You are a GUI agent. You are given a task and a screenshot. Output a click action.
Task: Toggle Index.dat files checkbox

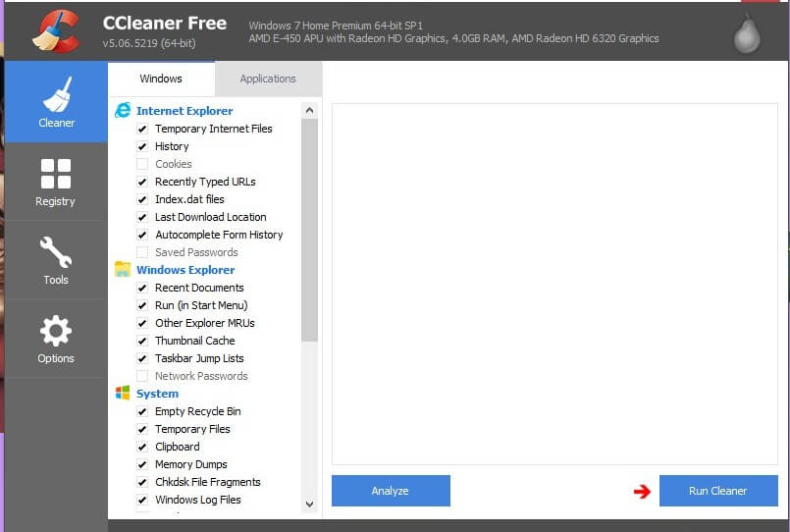(x=142, y=199)
